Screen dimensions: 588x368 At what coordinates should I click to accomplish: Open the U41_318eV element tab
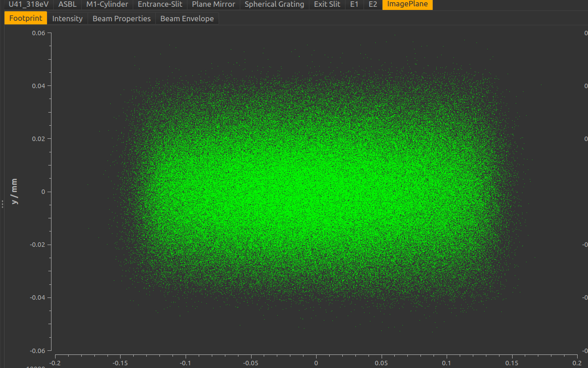tap(28, 5)
